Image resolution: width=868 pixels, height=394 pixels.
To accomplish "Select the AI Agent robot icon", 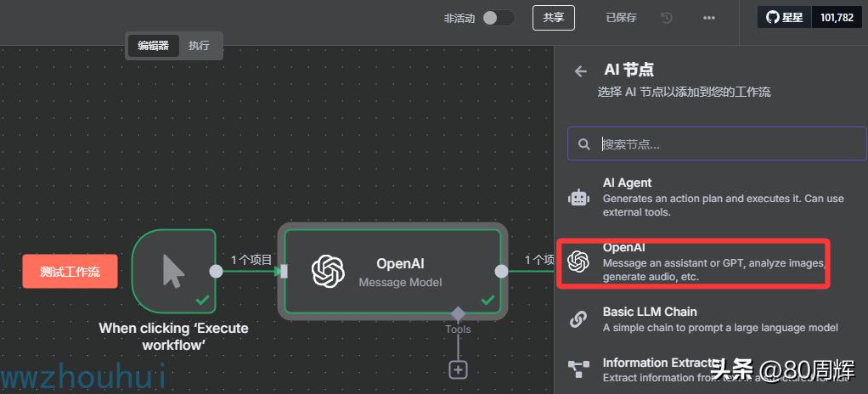I will pyautogui.click(x=578, y=197).
